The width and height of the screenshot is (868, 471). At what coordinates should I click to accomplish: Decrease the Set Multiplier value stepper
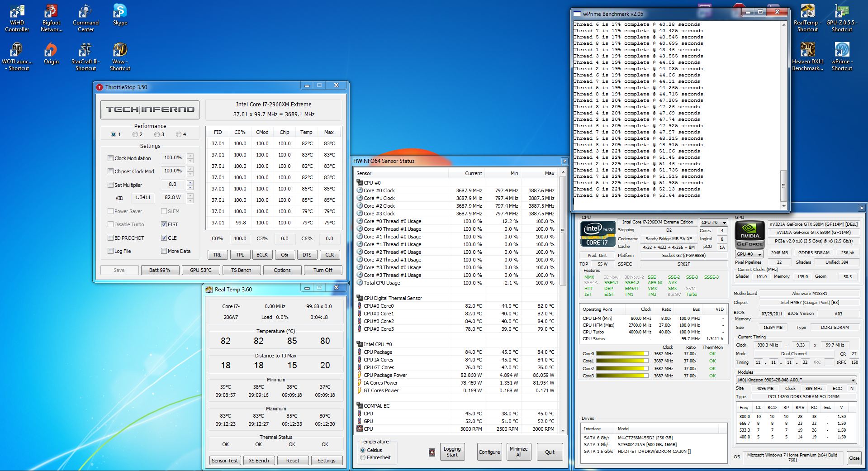pyautogui.click(x=190, y=187)
